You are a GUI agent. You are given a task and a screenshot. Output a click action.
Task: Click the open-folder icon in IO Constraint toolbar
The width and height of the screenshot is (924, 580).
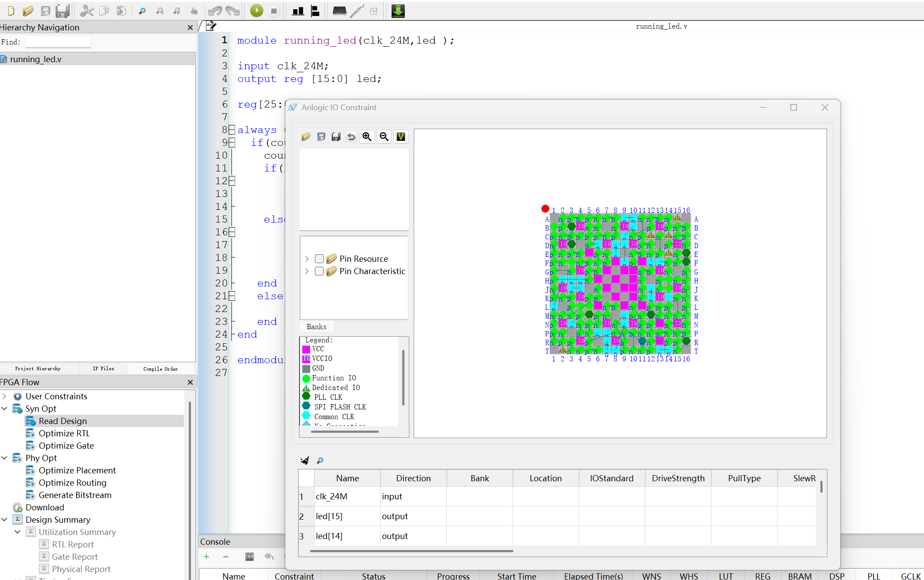(x=306, y=137)
